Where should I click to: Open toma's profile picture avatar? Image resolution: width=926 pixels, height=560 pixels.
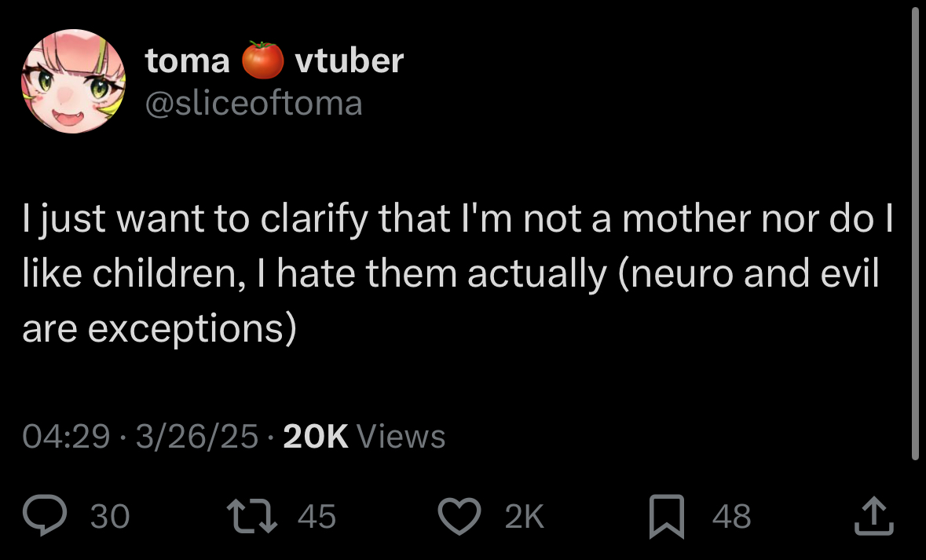(72, 81)
